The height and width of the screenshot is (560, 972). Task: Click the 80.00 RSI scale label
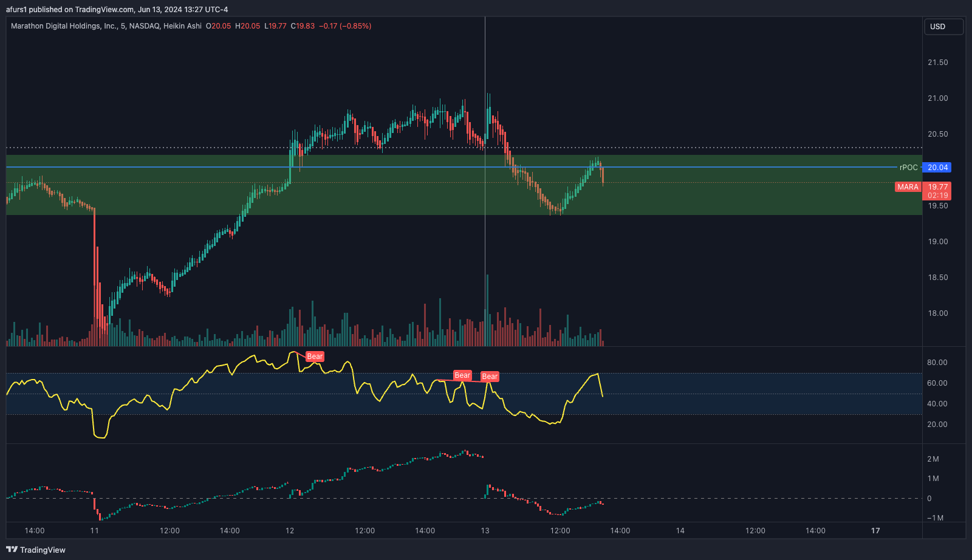pyautogui.click(x=937, y=363)
